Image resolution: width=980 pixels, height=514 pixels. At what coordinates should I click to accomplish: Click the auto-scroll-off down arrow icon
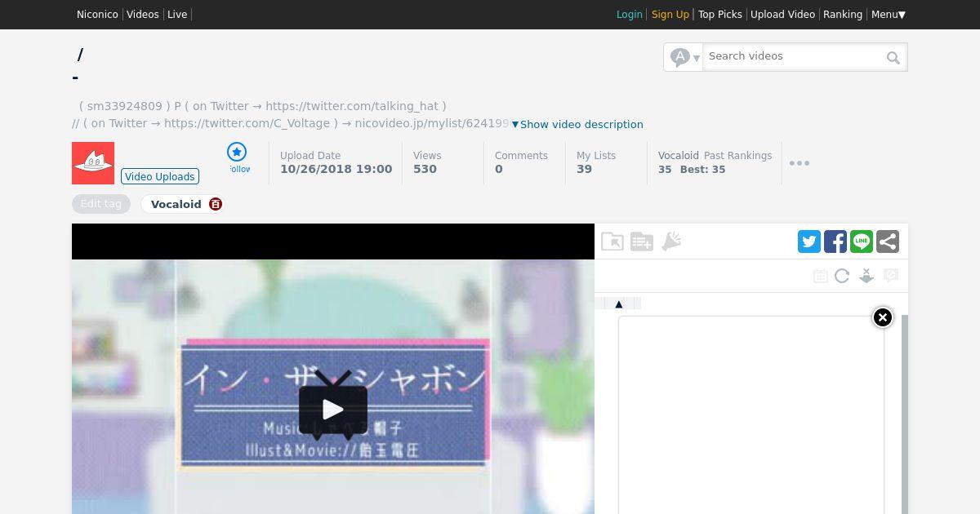[x=866, y=276]
